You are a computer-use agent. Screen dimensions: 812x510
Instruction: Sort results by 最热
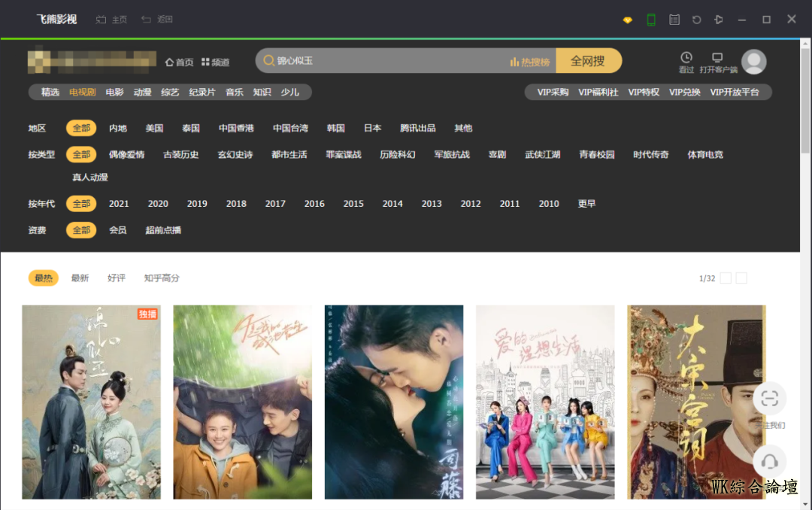coord(44,278)
